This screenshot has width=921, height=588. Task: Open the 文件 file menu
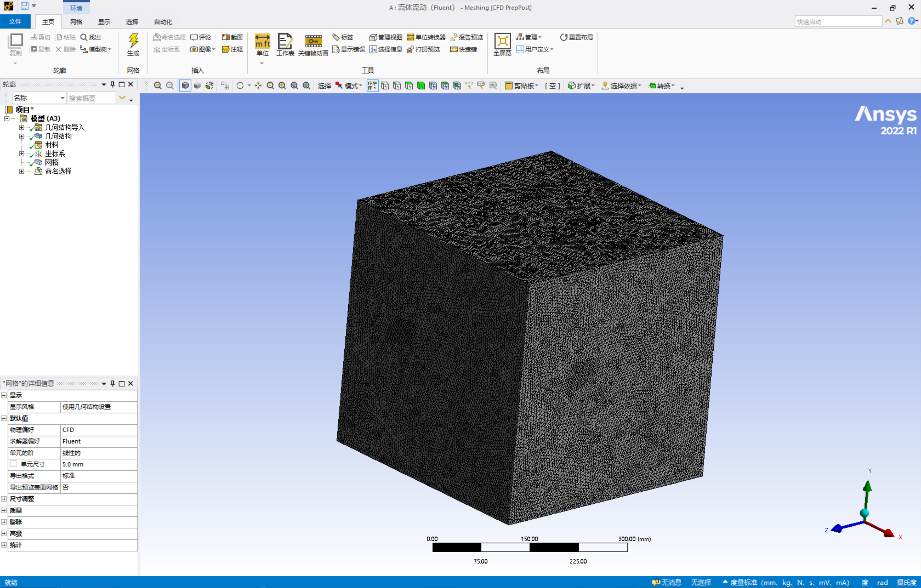tap(15, 22)
